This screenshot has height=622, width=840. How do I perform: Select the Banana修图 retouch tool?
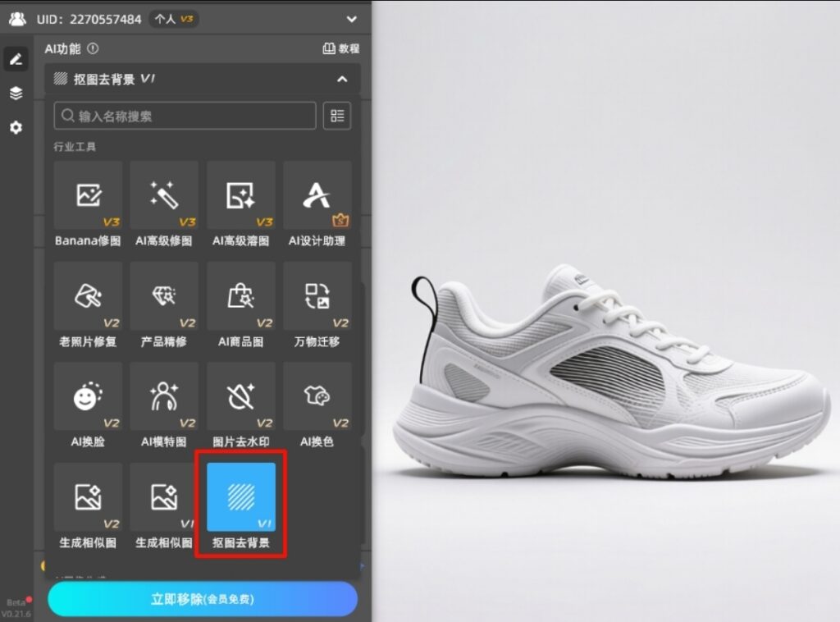click(88, 197)
